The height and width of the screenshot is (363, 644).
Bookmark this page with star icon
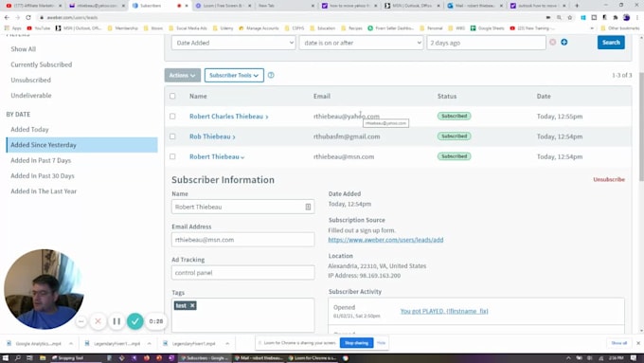coord(570,17)
